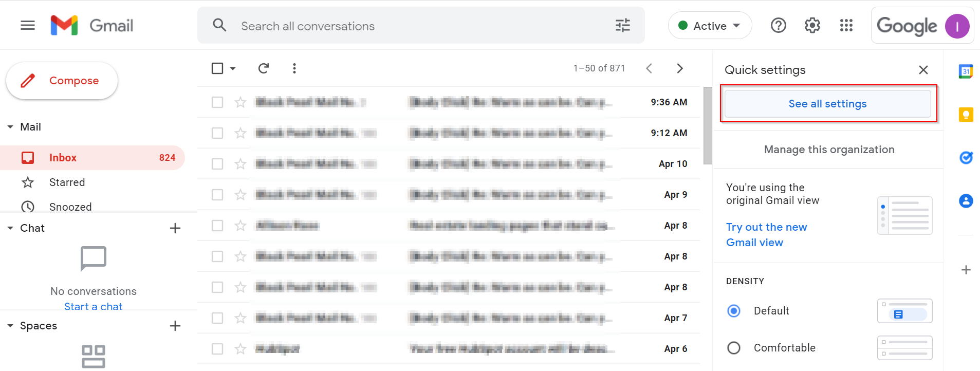The height and width of the screenshot is (371, 980).
Task: Choose the Default density radio button
Action: pos(734,311)
